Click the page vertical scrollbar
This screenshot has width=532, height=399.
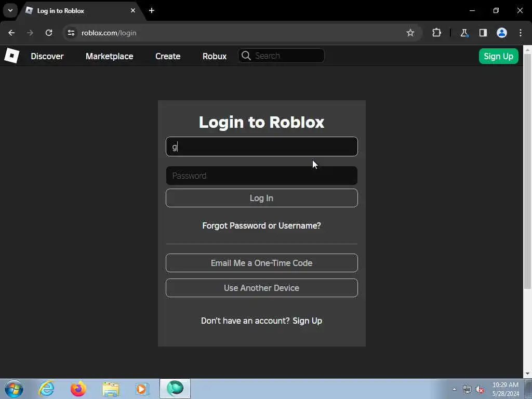[x=527, y=171]
